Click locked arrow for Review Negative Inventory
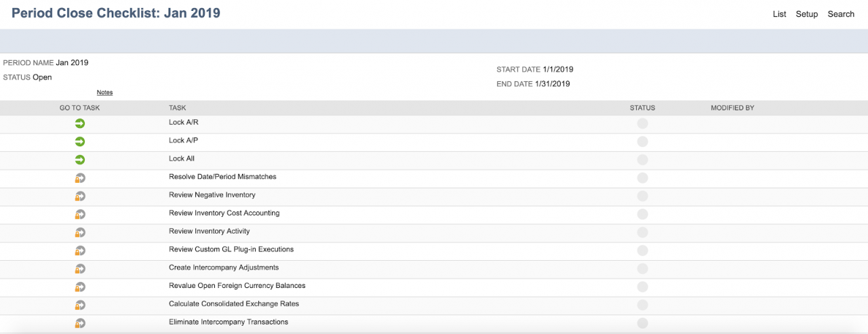The height and width of the screenshot is (334, 868). point(80,196)
